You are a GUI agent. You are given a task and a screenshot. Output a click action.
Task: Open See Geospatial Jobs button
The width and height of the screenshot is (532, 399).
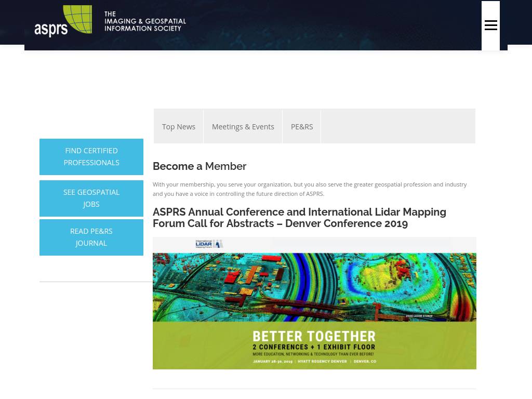coord(91,198)
